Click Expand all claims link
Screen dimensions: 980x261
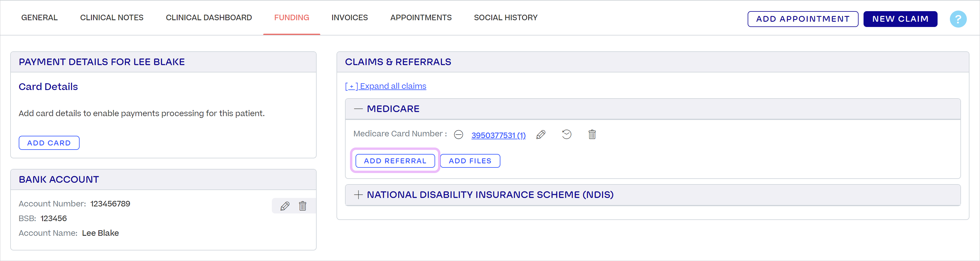click(x=385, y=86)
